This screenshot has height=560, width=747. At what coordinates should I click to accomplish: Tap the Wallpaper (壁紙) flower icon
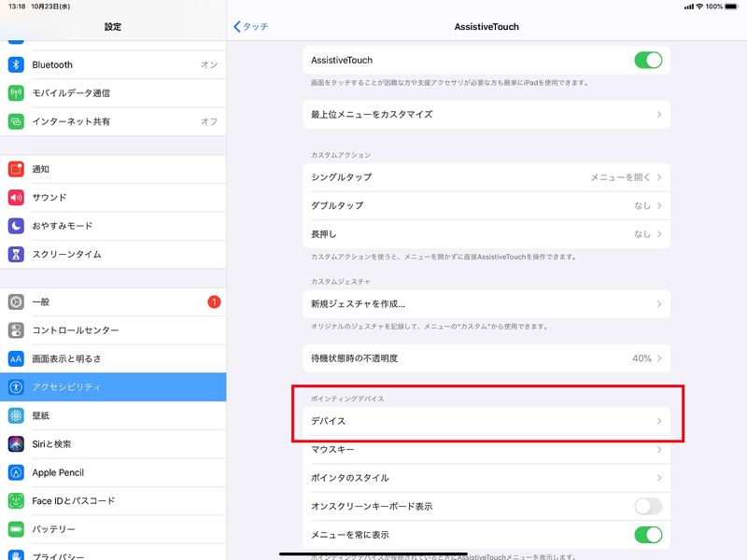pos(16,415)
